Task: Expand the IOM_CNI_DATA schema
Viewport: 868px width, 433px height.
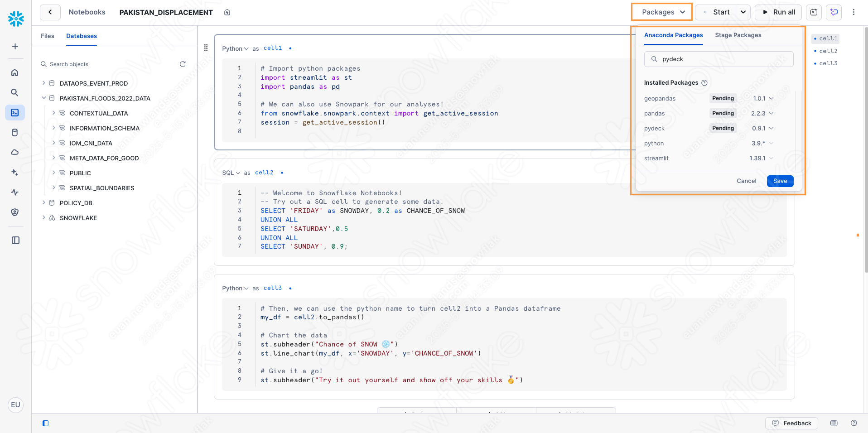Action: coord(53,143)
